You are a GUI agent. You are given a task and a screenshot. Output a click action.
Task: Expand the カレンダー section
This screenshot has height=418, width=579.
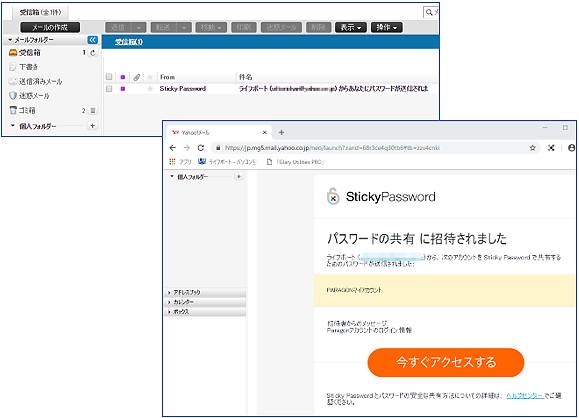[205, 302]
